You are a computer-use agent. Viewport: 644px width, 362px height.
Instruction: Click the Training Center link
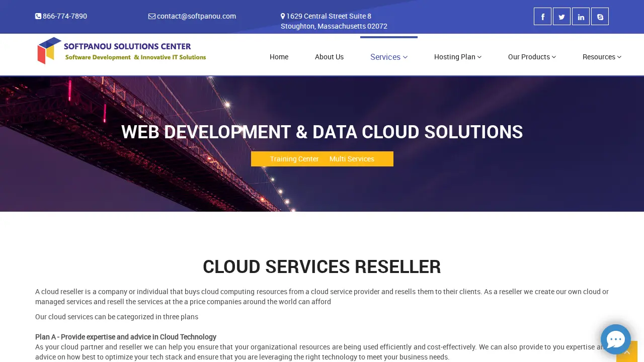(x=294, y=159)
